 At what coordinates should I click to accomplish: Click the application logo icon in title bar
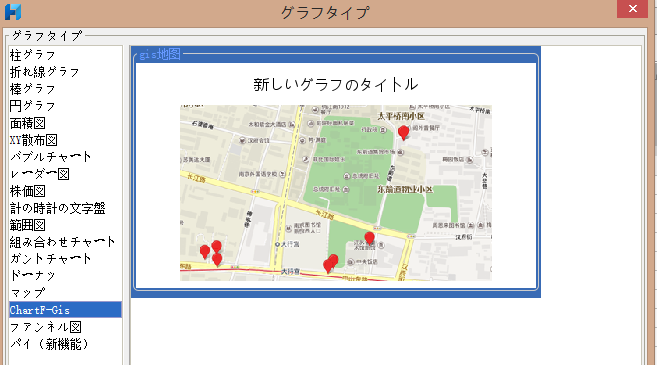click(13, 12)
